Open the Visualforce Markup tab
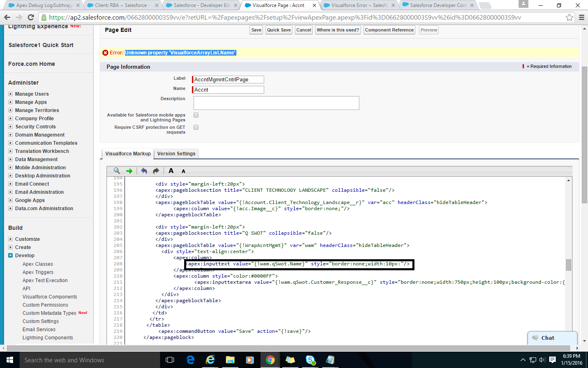This screenshot has width=588, height=368. [x=128, y=154]
